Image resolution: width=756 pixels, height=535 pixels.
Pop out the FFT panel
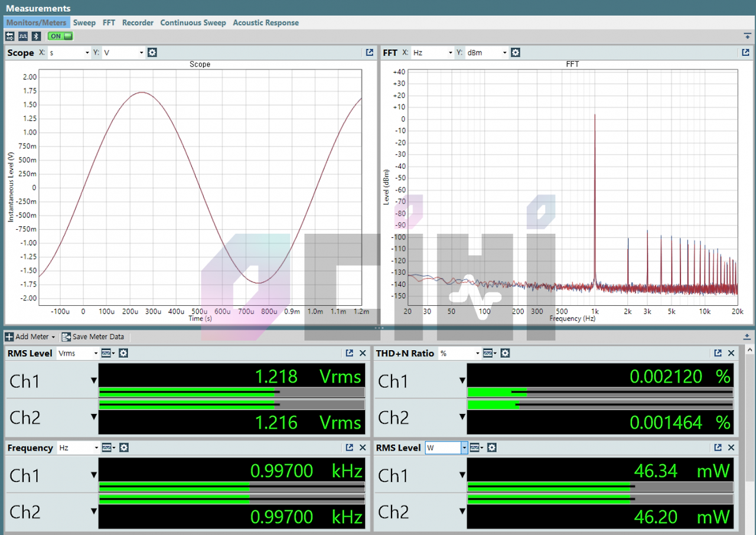746,53
